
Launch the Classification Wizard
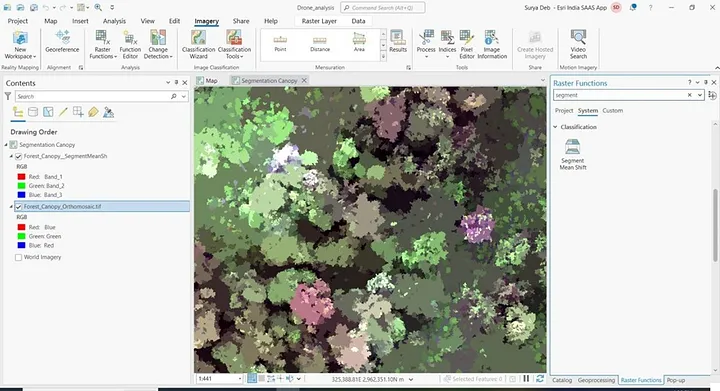pyautogui.click(x=198, y=45)
